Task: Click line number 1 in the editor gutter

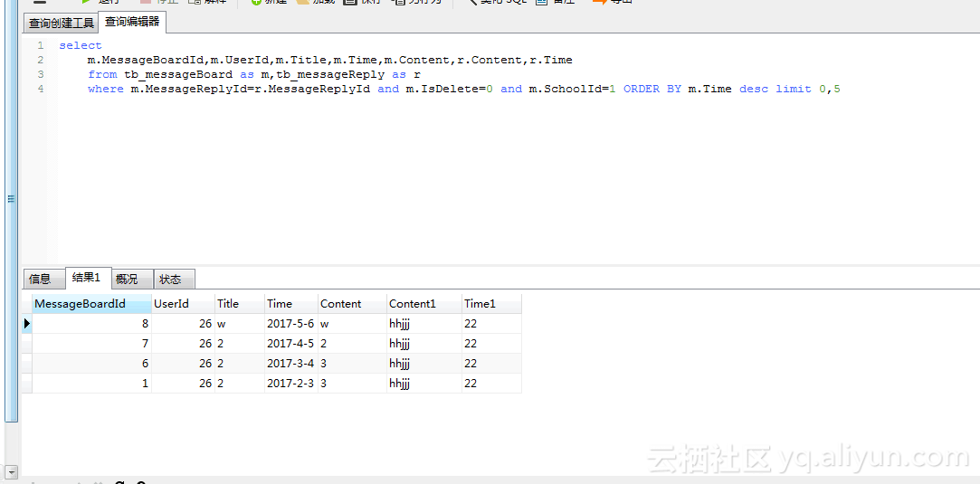Action: point(40,45)
